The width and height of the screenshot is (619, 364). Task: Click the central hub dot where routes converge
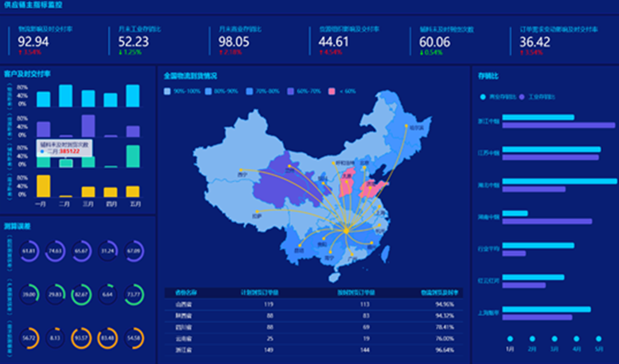(346, 231)
